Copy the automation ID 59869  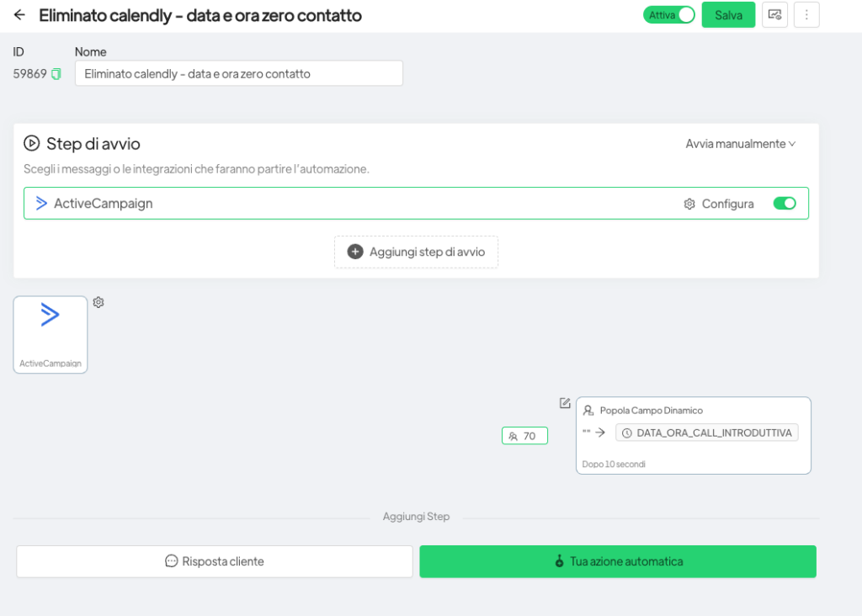(56, 74)
